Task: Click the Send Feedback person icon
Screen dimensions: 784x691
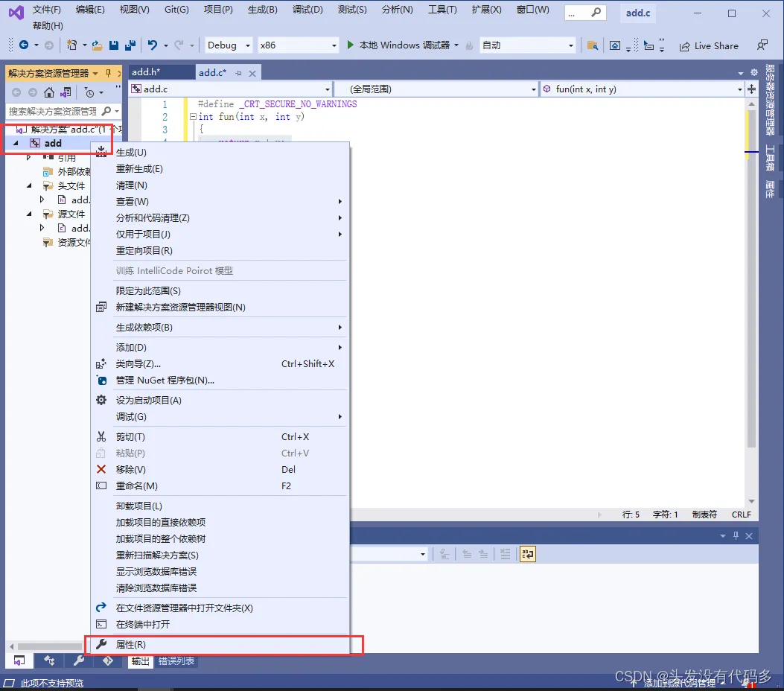Action: tap(762, 45)
